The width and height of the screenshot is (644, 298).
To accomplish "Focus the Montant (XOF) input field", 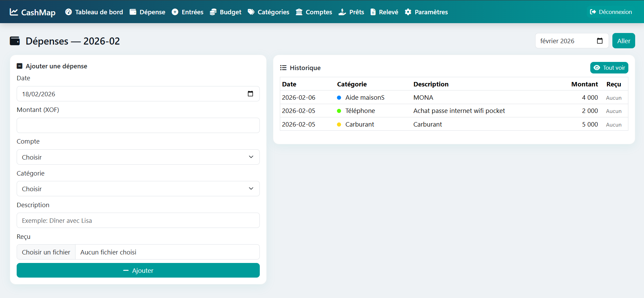I will [138, 126].
